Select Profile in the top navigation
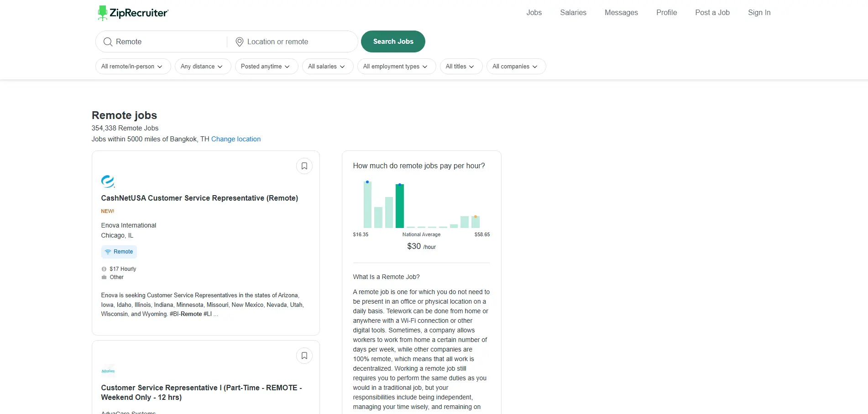868x414 pixels. tap(666, 13)
